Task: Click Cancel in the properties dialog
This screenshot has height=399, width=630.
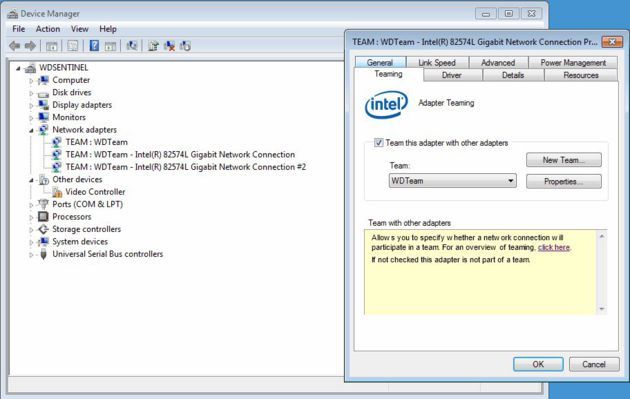Action: point(594,364)
